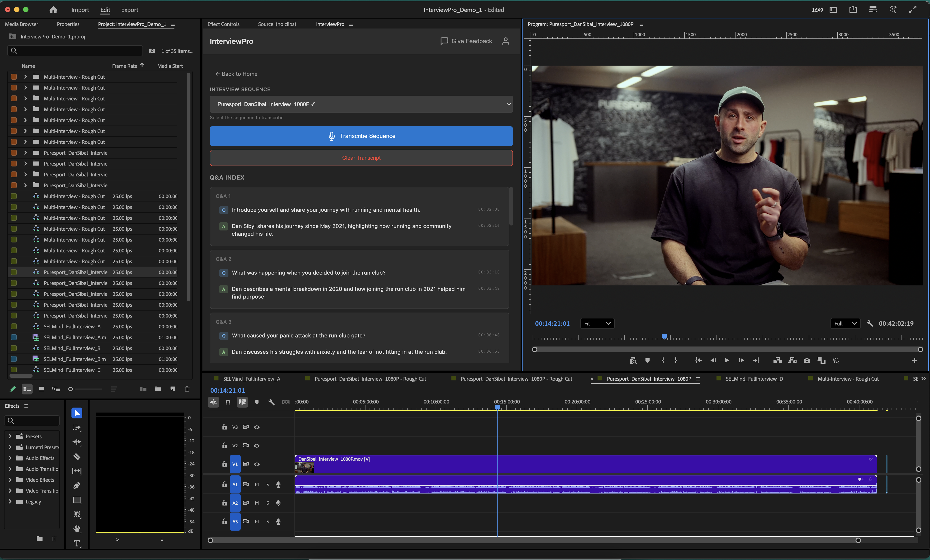The width and height of the screenshot is (930, 560).
Task: Open Effect Controls tab
Action: [223, 24]
